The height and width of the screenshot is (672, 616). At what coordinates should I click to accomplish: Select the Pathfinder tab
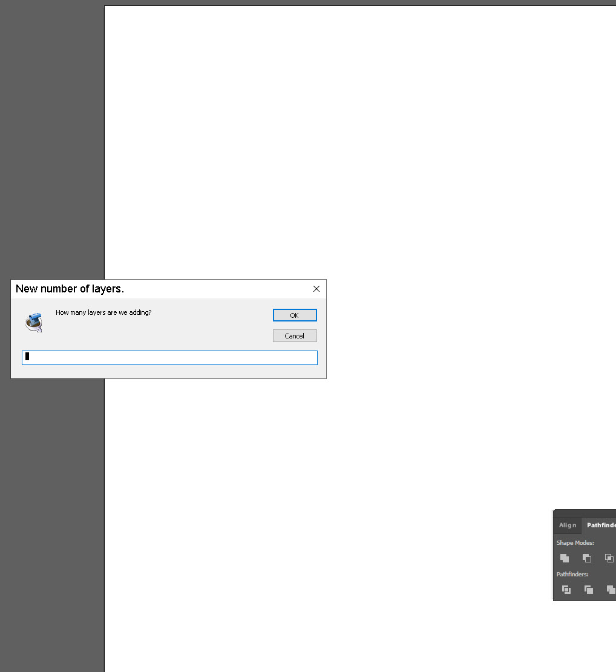(x=601, y=525)
